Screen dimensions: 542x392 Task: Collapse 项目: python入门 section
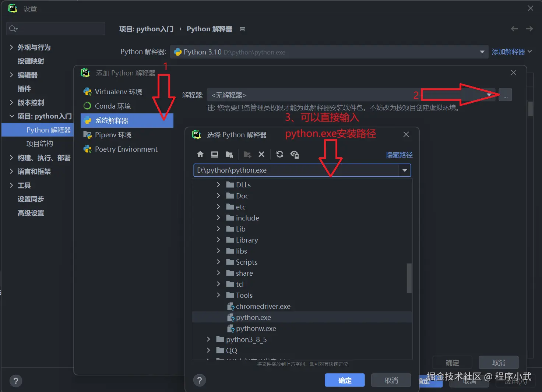click(11, 116)
